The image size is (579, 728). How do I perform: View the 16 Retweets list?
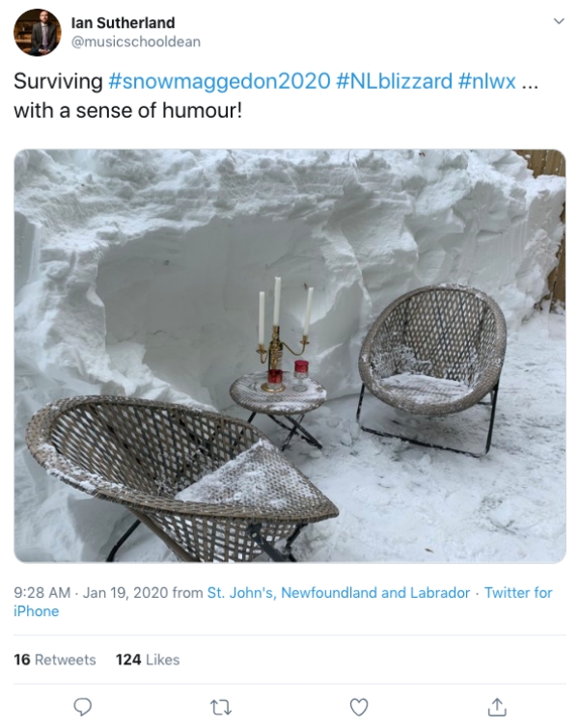click(x=55, y=660)
